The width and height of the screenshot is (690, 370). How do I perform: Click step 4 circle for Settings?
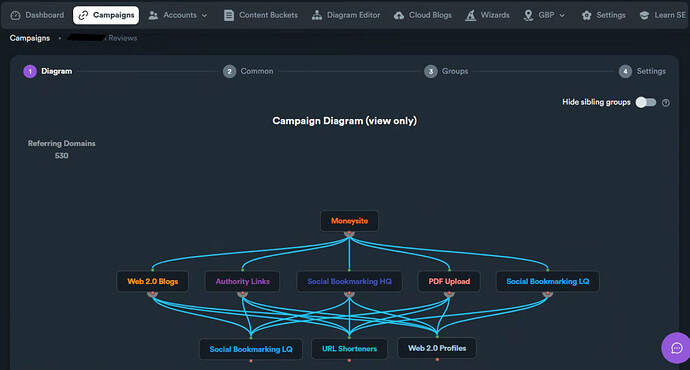click(x=625, y=71)
